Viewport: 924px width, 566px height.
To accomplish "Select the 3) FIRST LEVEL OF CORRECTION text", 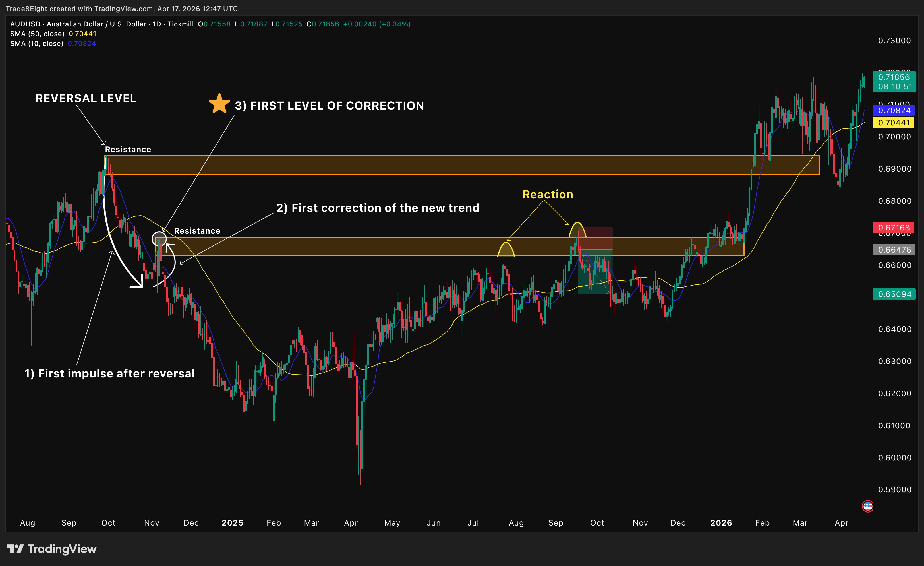I will [329, 106].
